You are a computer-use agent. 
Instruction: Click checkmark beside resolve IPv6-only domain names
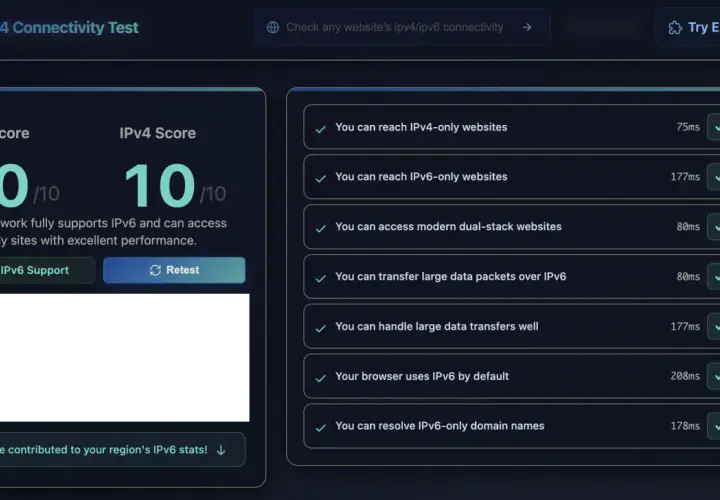pos(321,428)
